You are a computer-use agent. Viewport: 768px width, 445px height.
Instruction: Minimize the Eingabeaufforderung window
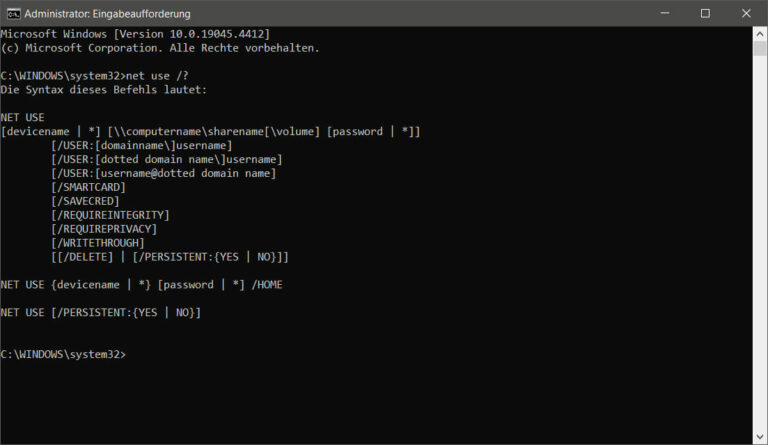[x=665, y=13]
